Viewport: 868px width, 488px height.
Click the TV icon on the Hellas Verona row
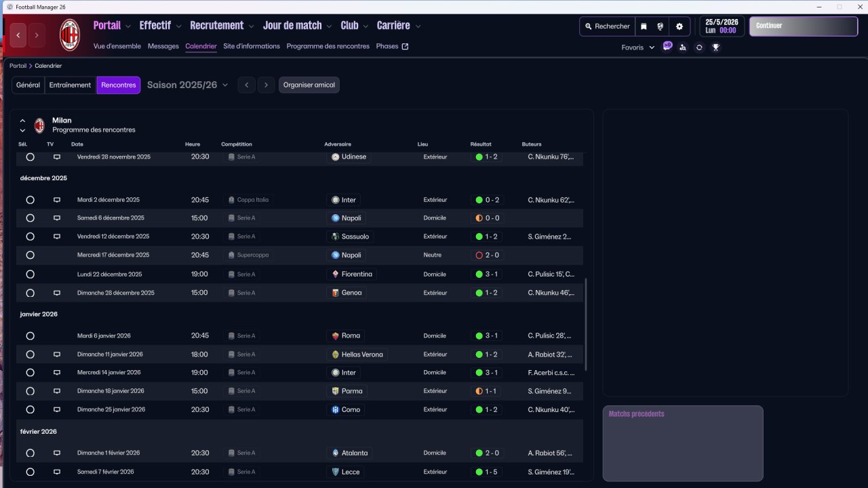point(57,354)
